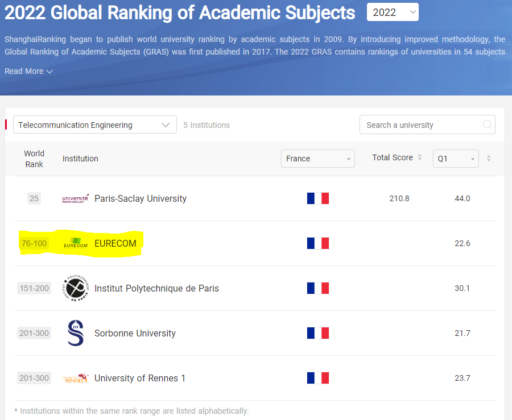Open the France country filter dropdown
This screenshot has width=512, height=420.
point(317,159)
